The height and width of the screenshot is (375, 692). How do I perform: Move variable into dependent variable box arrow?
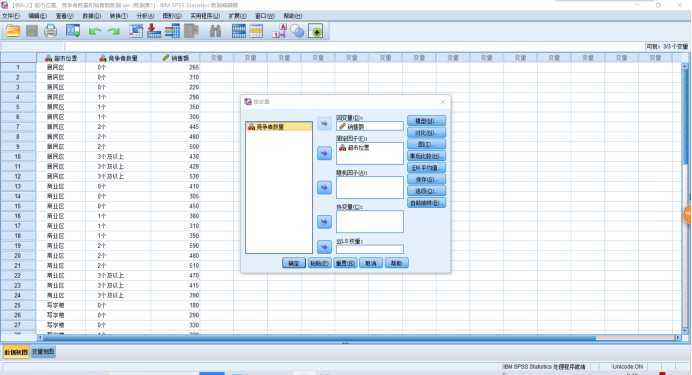pyautogui.click(x=324, y=124)
